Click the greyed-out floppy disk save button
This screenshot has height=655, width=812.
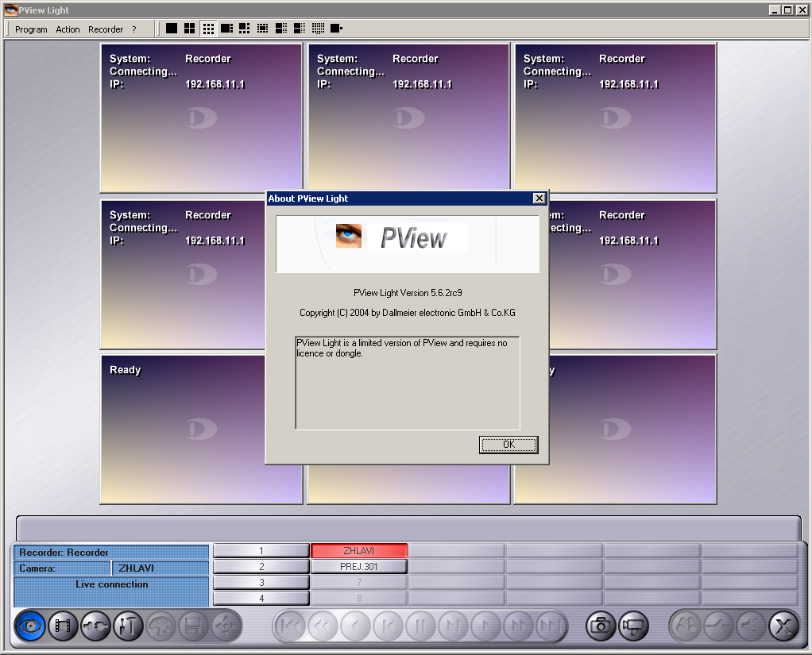[193, 626]
